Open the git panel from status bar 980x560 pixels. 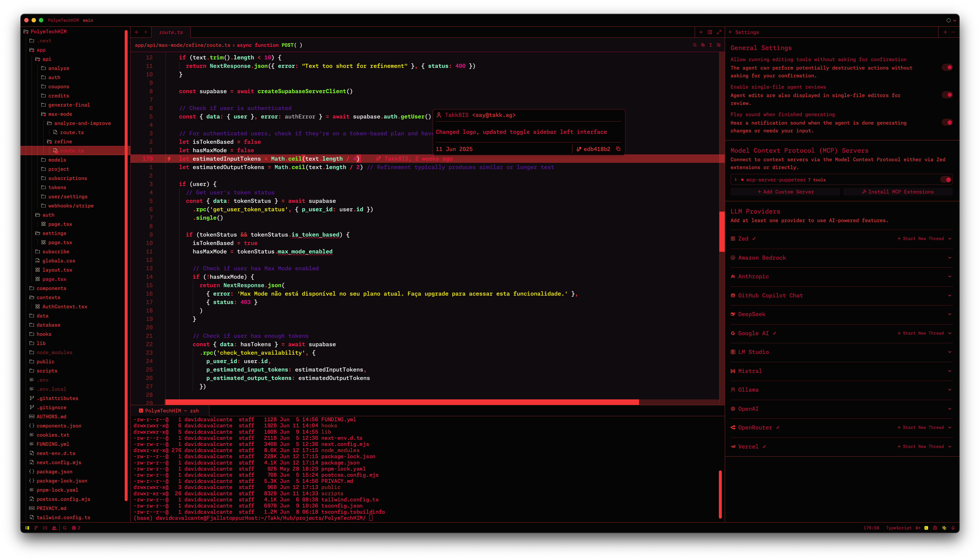(x=36, y=528)
